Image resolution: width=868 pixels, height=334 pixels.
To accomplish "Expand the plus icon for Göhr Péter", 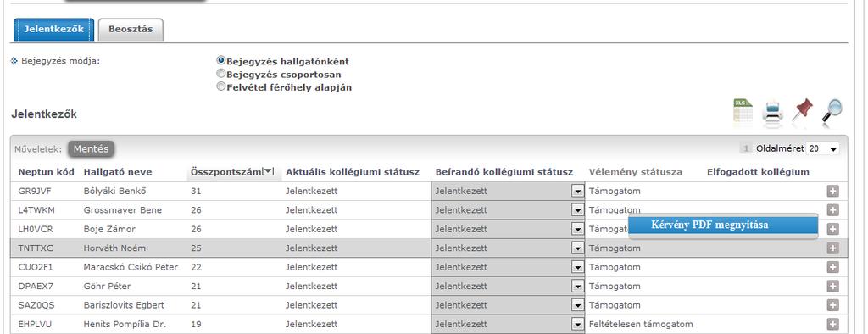I will click(832, 287).
